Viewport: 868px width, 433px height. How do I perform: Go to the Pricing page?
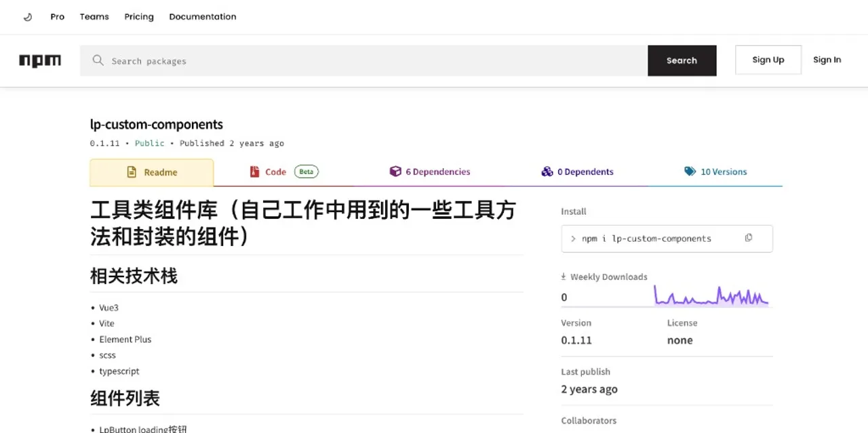click(139, 17)
